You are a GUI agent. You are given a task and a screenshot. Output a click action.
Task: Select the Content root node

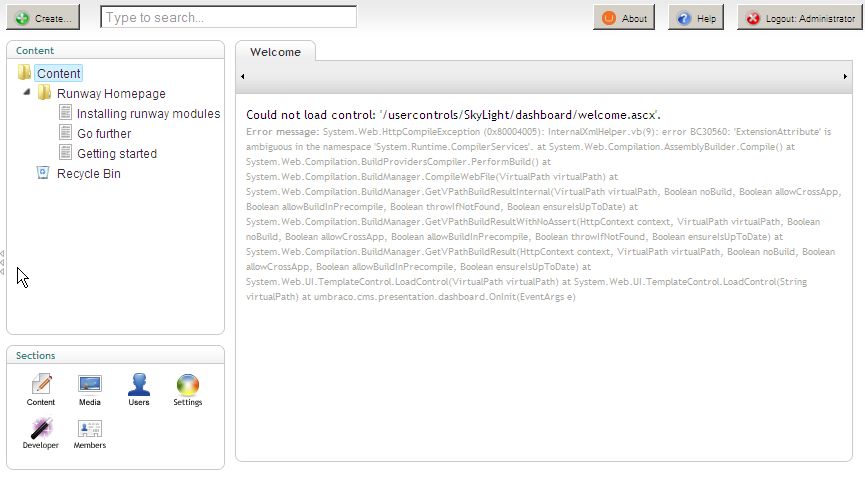pos(58,73)
